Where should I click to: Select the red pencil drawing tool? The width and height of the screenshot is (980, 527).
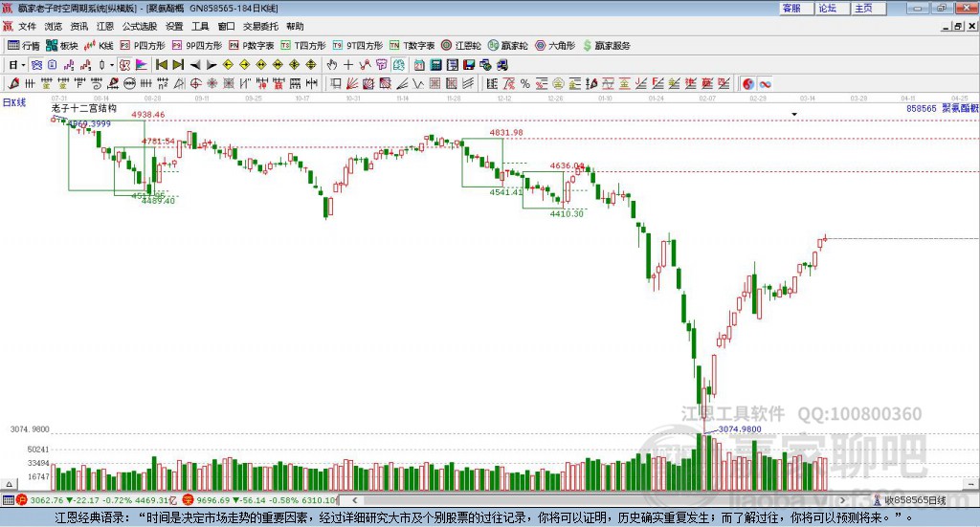pos(13,83)
